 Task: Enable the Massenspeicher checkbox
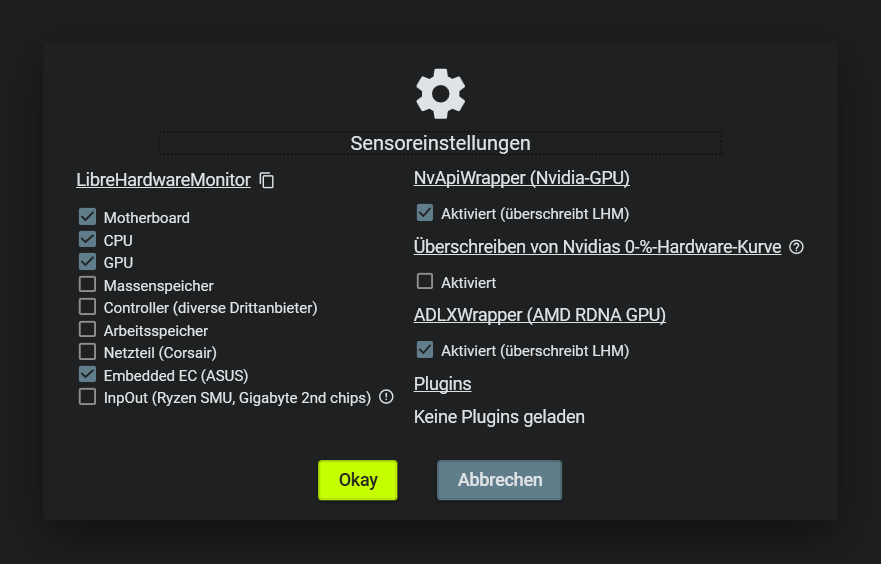(87, 285)
